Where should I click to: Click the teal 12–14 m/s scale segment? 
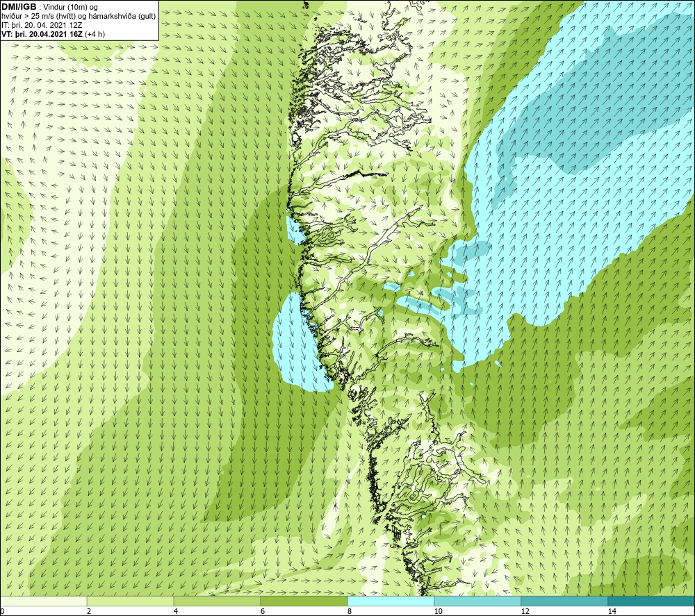(564, 601)
